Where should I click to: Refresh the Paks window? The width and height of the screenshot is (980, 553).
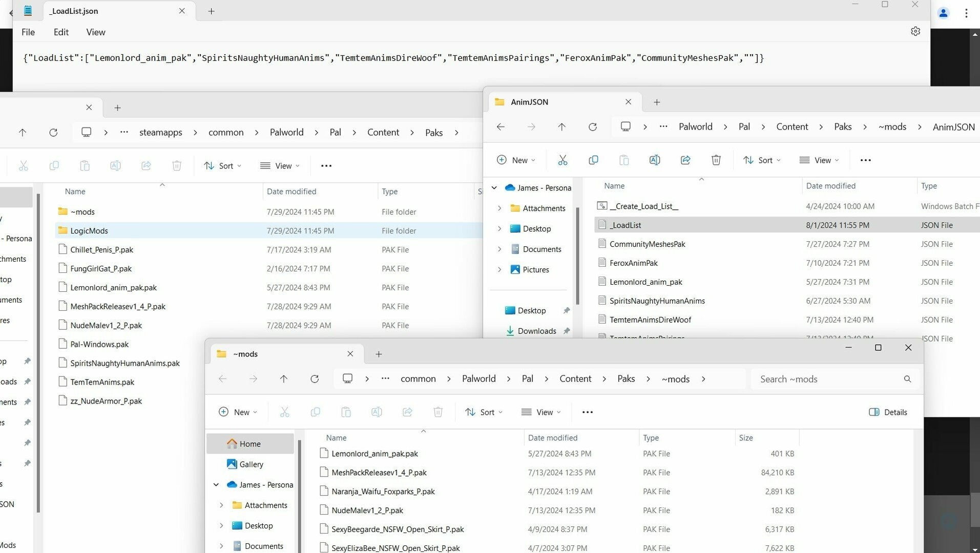[53, 133]
